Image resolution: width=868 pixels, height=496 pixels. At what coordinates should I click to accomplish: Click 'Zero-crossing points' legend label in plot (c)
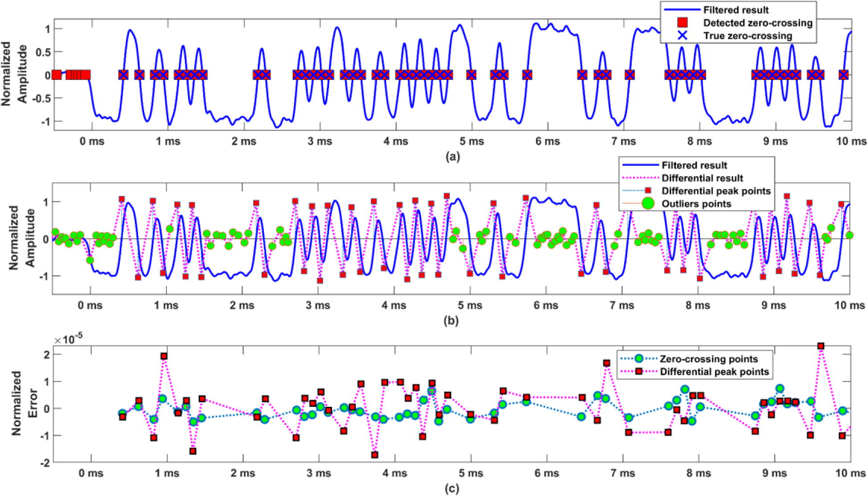tap(709, 359)
